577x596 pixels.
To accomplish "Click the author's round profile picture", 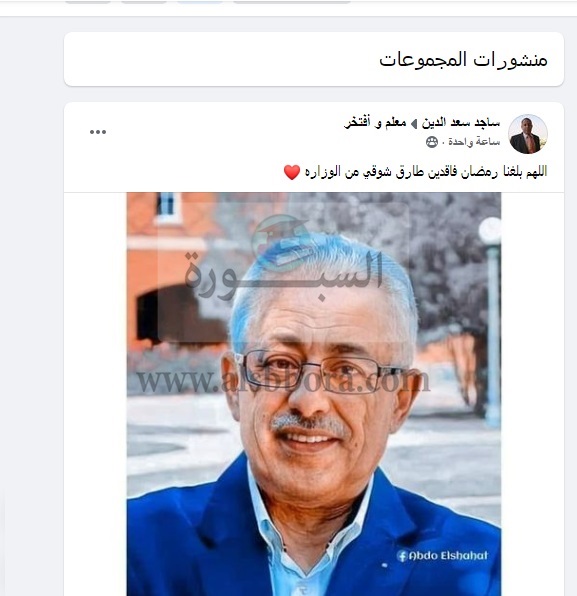I will (x=528, y=134).
